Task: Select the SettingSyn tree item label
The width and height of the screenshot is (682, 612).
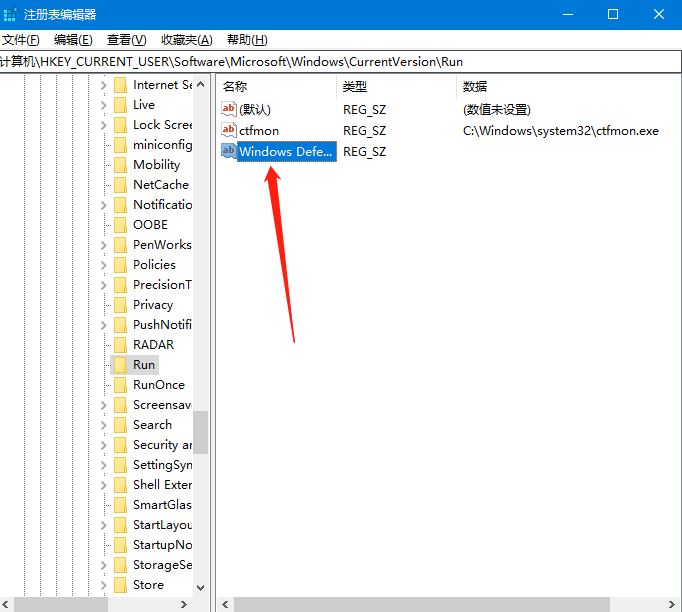Action: (162, 465)
